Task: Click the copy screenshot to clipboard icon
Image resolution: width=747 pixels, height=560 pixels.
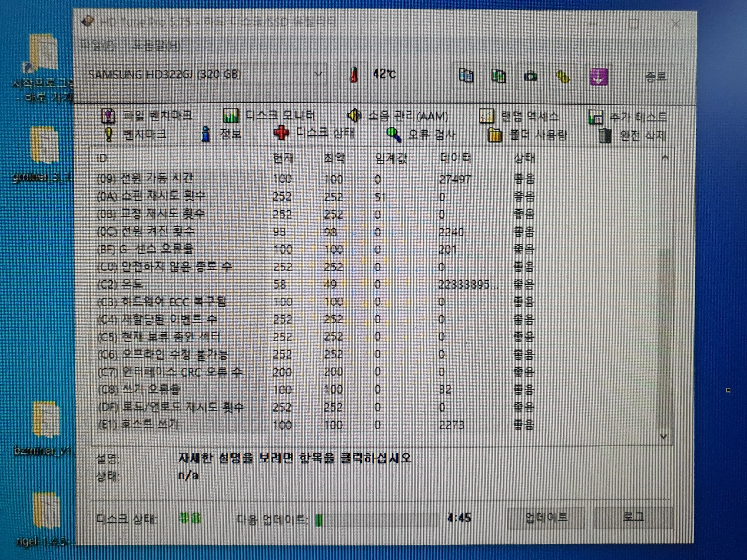Action: pyautogui.click(x=498, y=76)
